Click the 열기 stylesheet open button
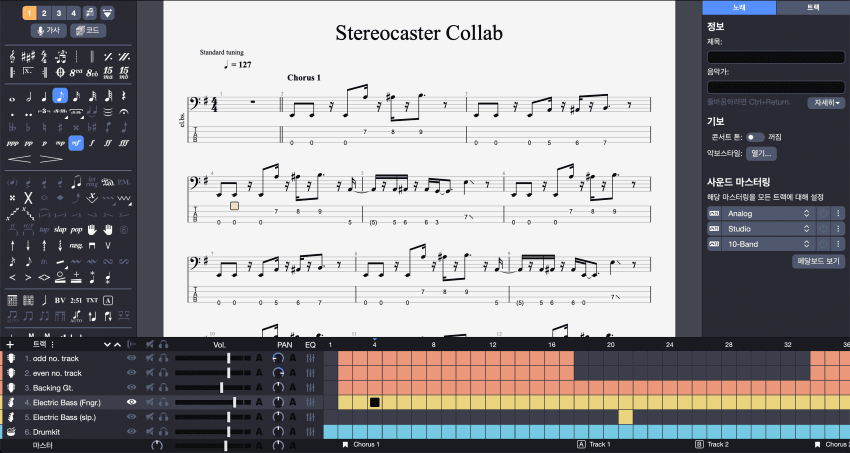Viewport: 850px width, 453px height. 761,153
